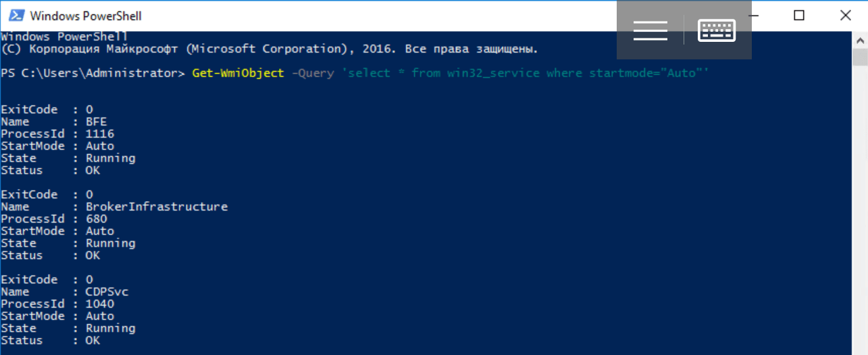Click the scrollbar up arrow

tap(861, 40)
